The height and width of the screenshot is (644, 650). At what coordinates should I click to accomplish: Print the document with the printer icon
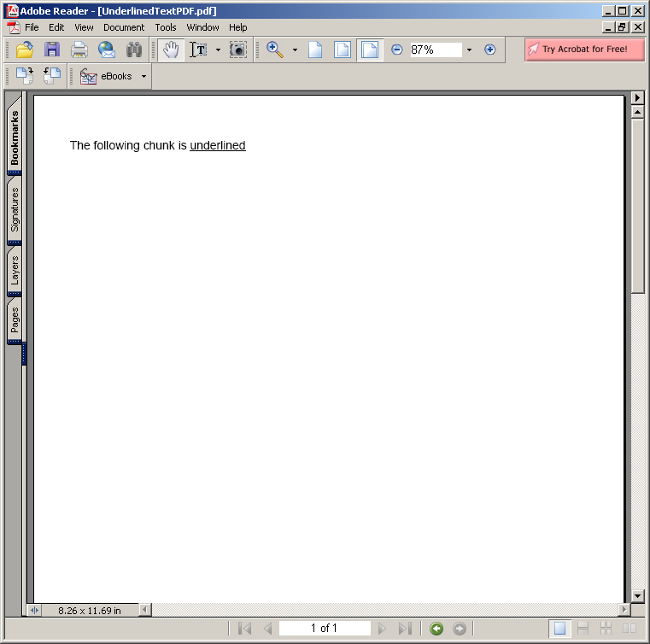(79, 50)
